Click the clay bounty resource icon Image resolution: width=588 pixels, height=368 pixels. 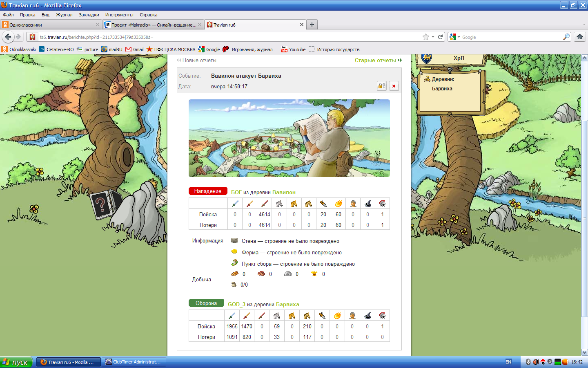click(261, 274)
